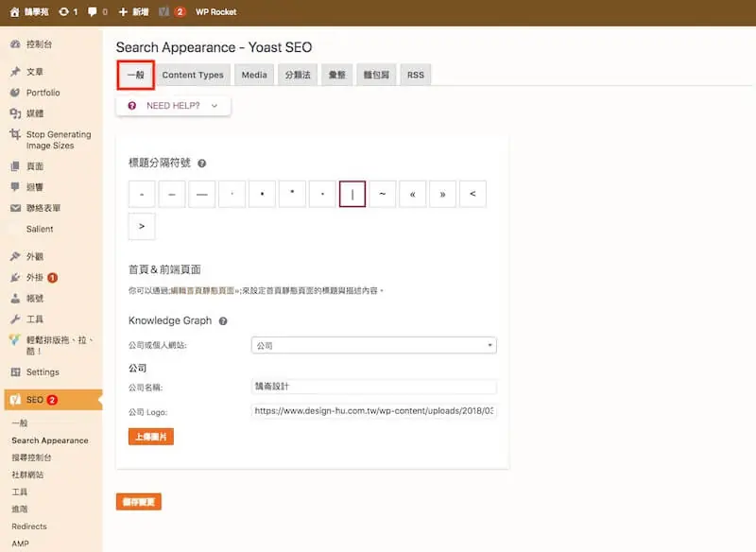Click the orange save changes button

coord(138,502)
